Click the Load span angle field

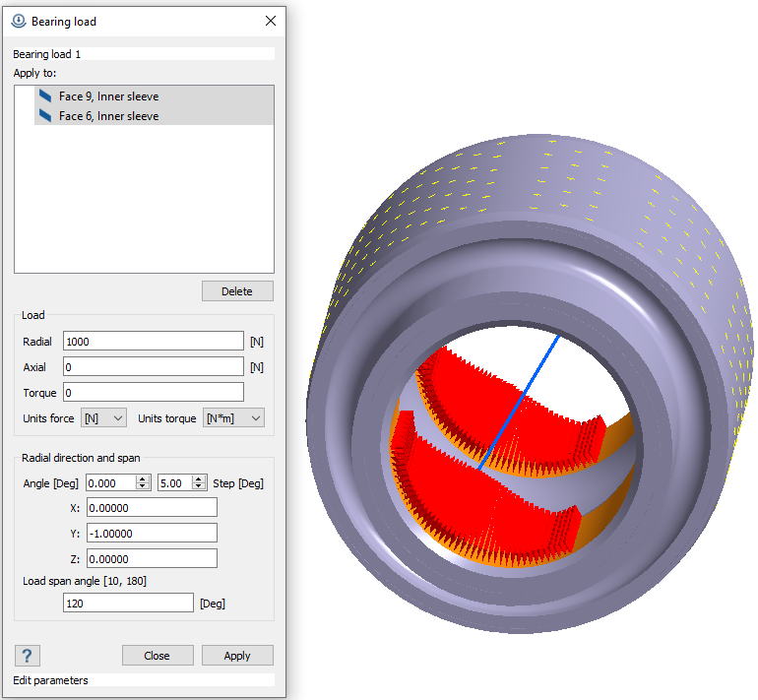pos(128,603)
